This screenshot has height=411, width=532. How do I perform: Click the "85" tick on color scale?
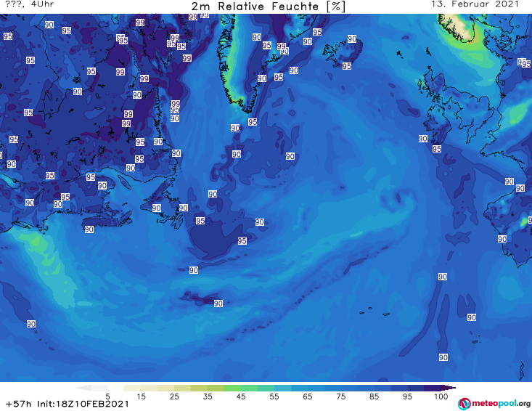point(374,396)
